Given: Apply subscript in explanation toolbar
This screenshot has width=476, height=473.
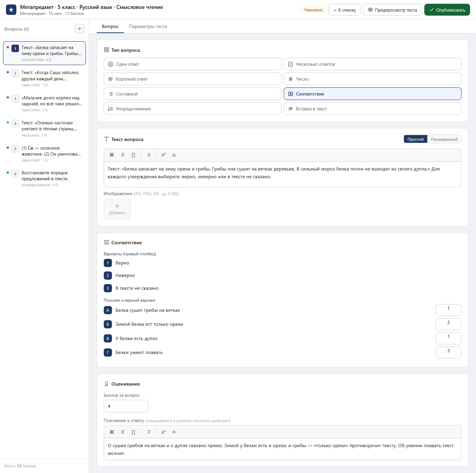Looking at the screenshot, I should tap(174, 432).
